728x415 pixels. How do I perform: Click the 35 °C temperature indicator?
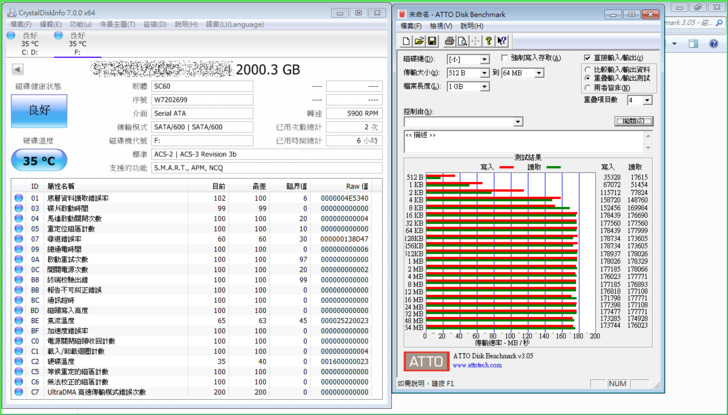pos(39,160)
